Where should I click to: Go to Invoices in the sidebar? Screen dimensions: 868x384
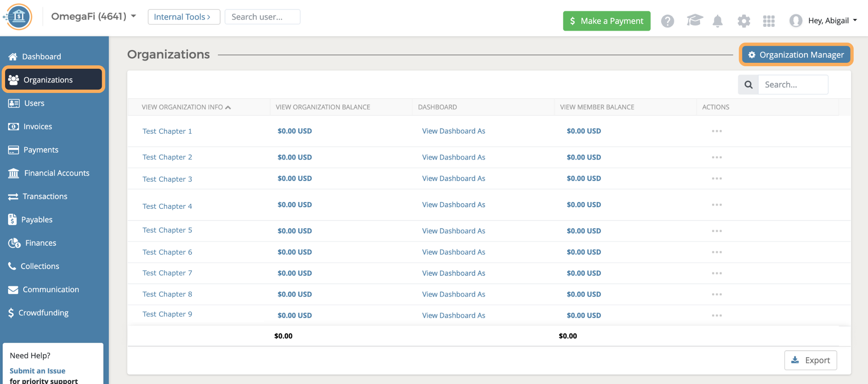pyautogui.click(x=38, y=126)
